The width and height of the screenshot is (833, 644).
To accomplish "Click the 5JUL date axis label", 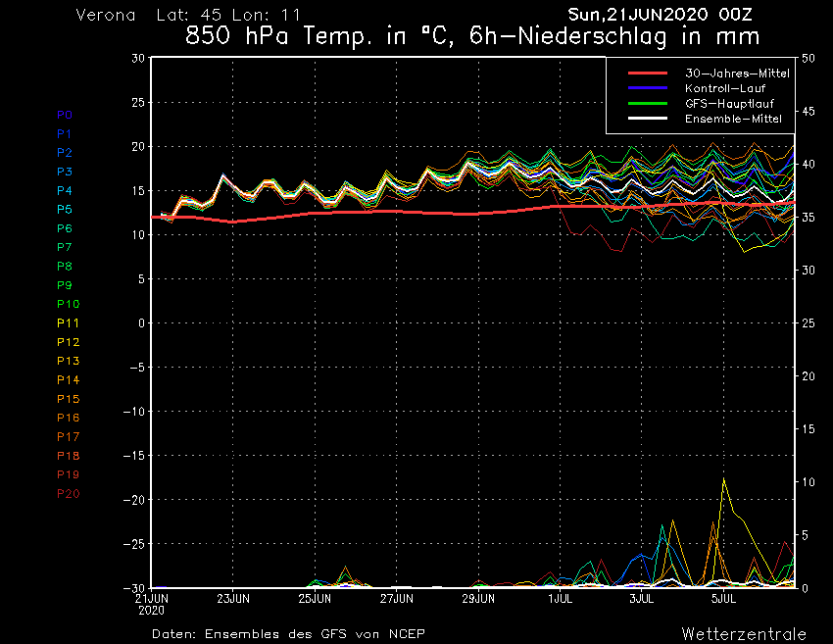I will point(723,599).
